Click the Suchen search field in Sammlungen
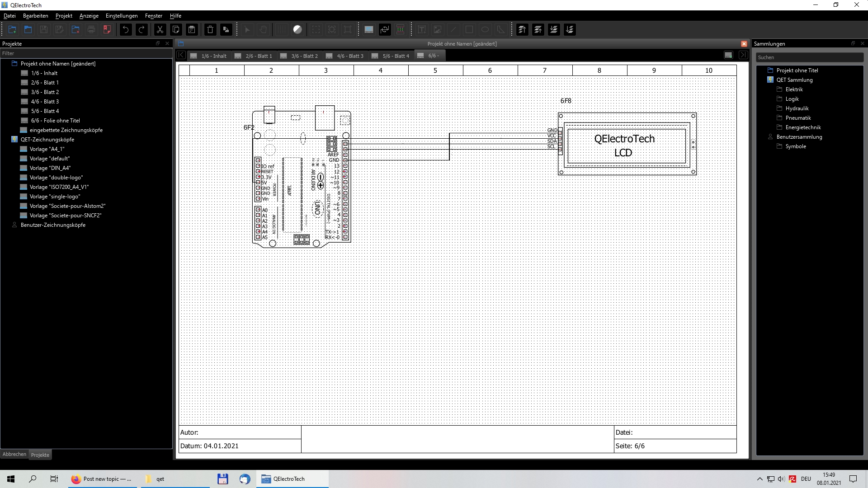Screen dimensions: 868x488 point(809,57)
